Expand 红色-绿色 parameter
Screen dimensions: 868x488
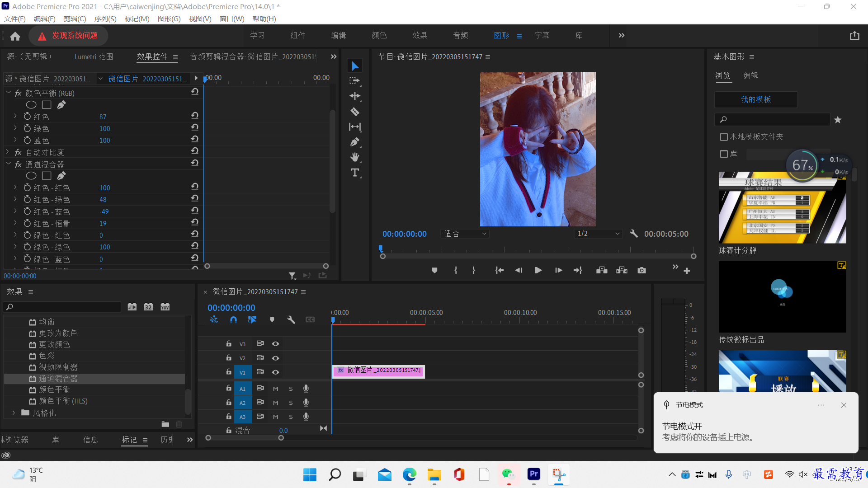(x=15, y=199)
